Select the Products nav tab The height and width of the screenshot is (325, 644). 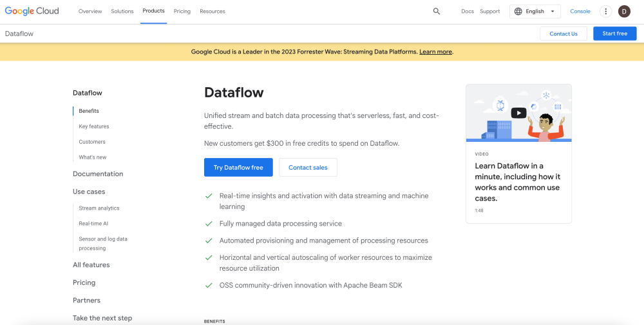coord(154,11)
